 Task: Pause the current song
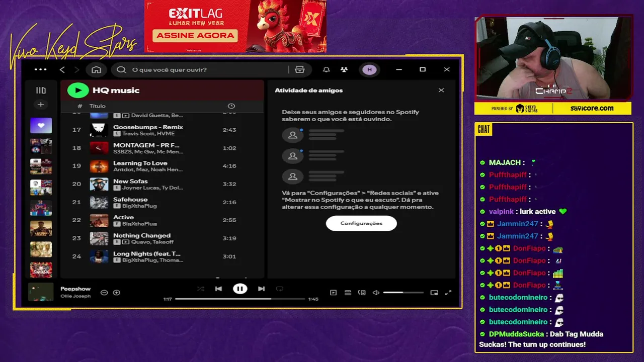(240, 289)
